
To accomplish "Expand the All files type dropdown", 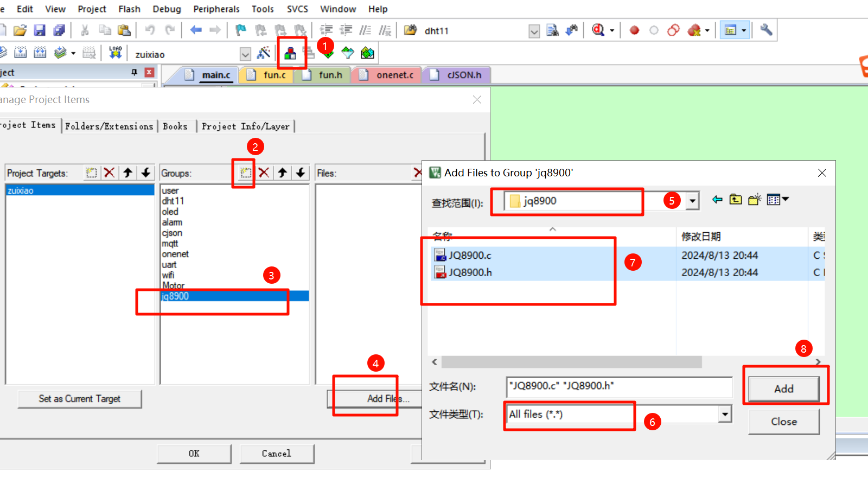I will click(x=725, y=415).
